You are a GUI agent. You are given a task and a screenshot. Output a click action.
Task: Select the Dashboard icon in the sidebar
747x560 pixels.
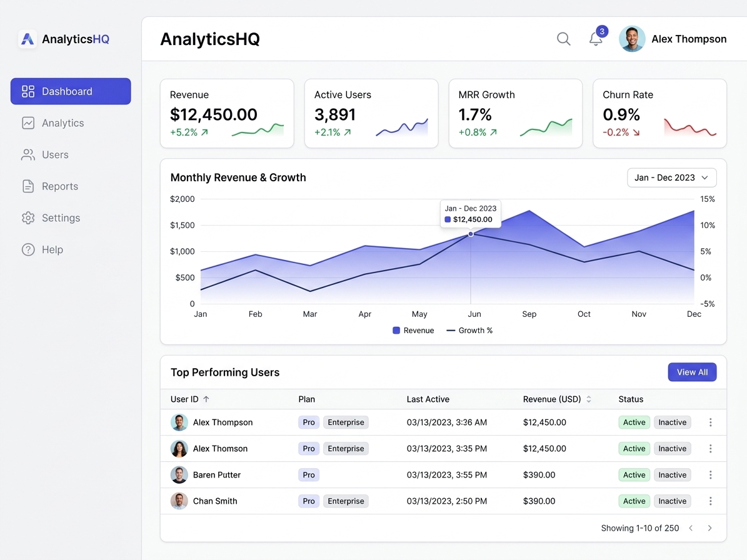coord(28,91)
